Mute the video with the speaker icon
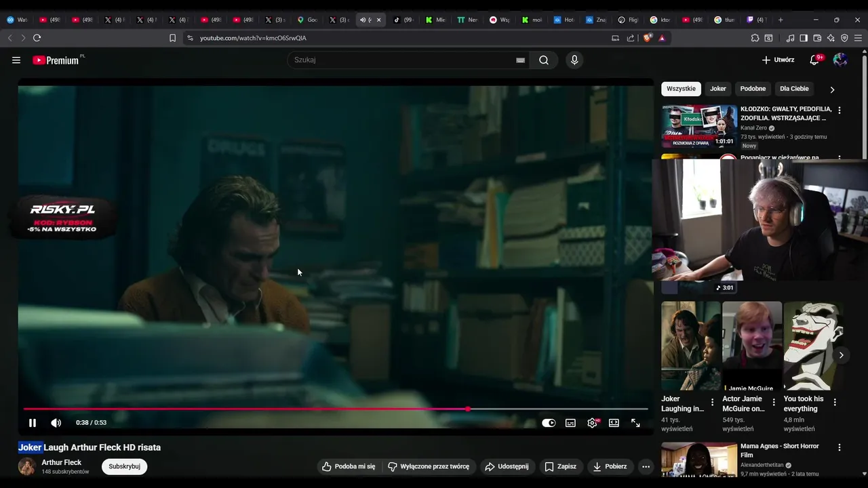The height and width of the screenshot is (488, 868). point(56,423)
